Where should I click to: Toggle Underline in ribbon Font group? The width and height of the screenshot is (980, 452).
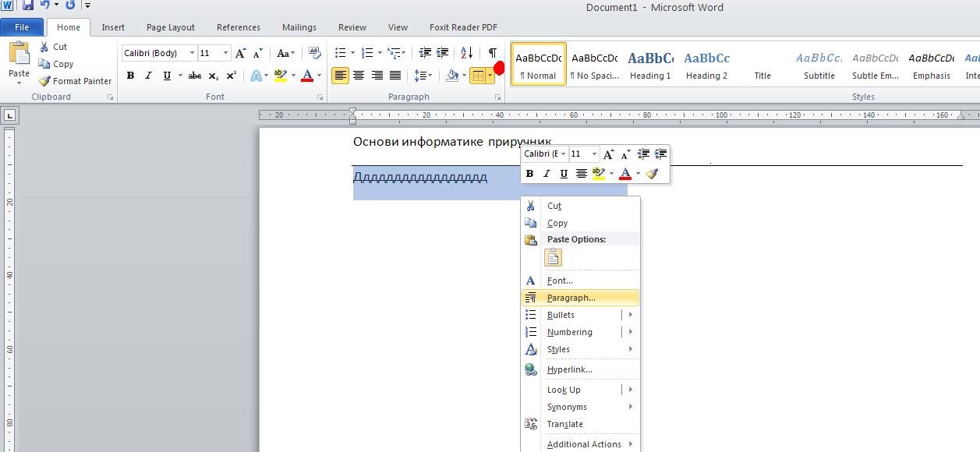point(167,76)
